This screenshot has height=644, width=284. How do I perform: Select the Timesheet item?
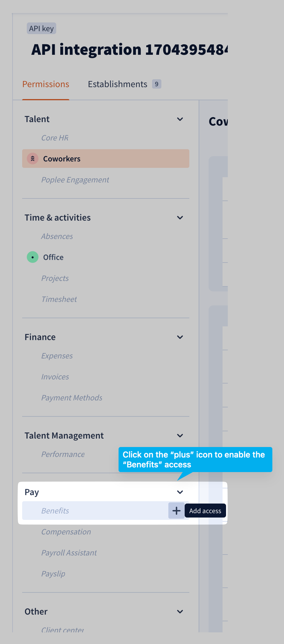click(59, 299)
